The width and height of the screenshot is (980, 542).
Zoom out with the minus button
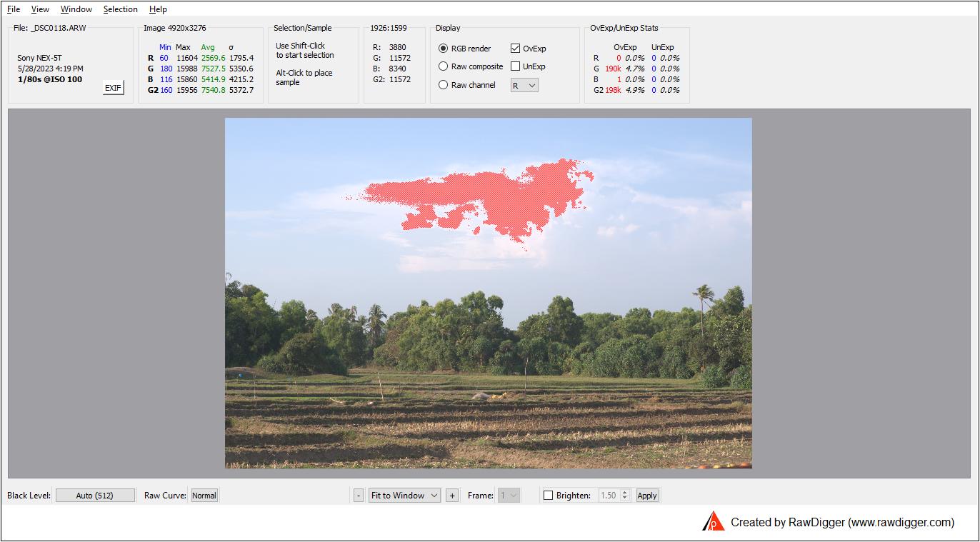tap(359, 496)
